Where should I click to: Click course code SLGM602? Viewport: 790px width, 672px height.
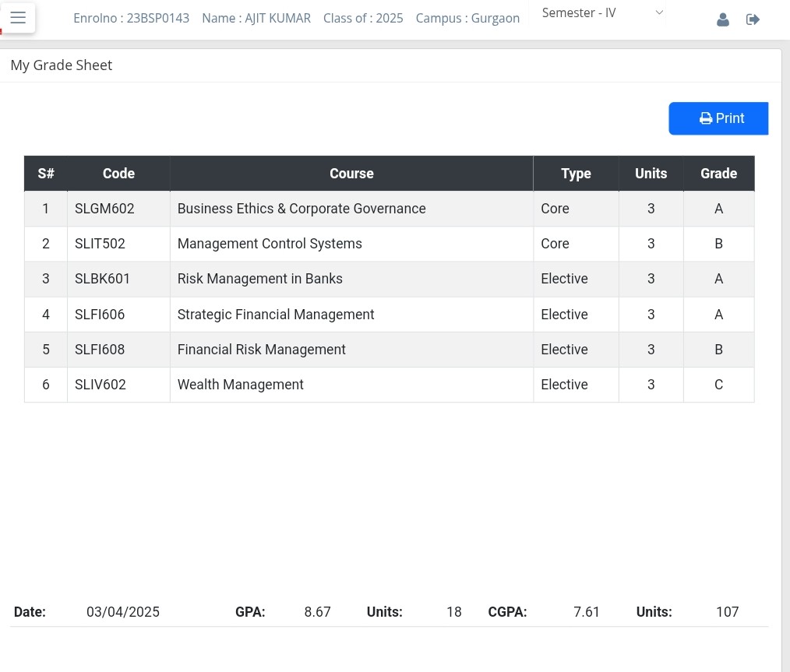[104, 209]
